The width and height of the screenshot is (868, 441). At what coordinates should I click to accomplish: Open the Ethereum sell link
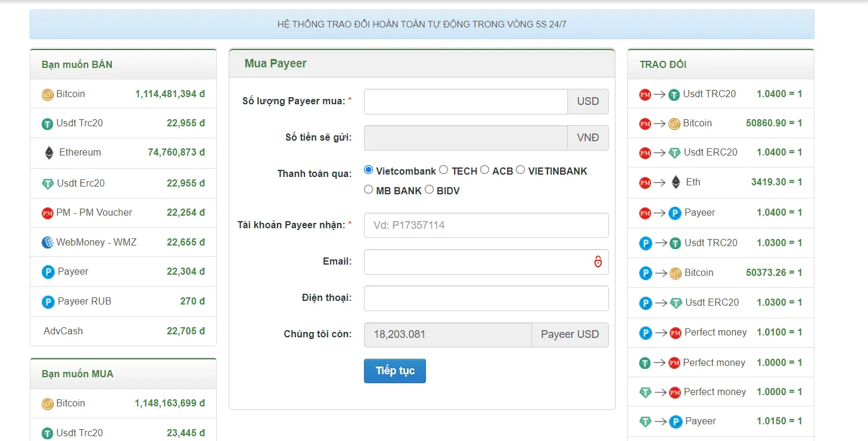(x=80, y=153)
